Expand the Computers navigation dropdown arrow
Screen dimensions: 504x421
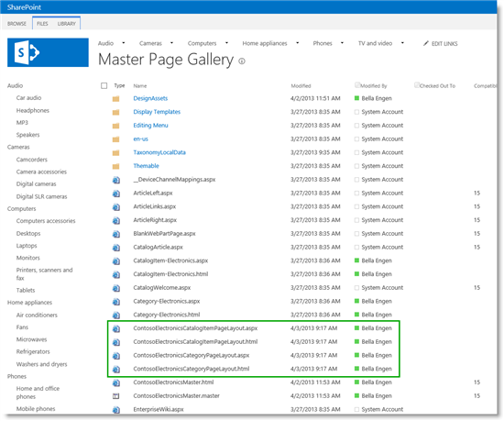click(226, 43)
